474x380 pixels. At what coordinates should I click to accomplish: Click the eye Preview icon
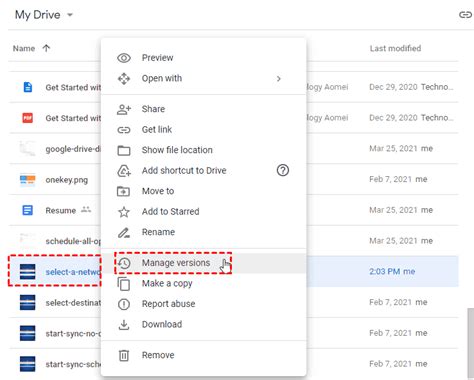[x=124, y=58]
